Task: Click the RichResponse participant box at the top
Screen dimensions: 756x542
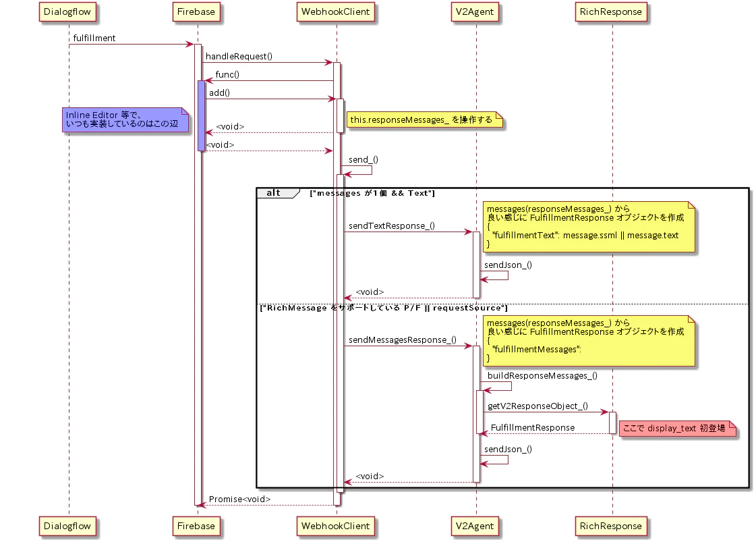Action: [x=610, y=12]
